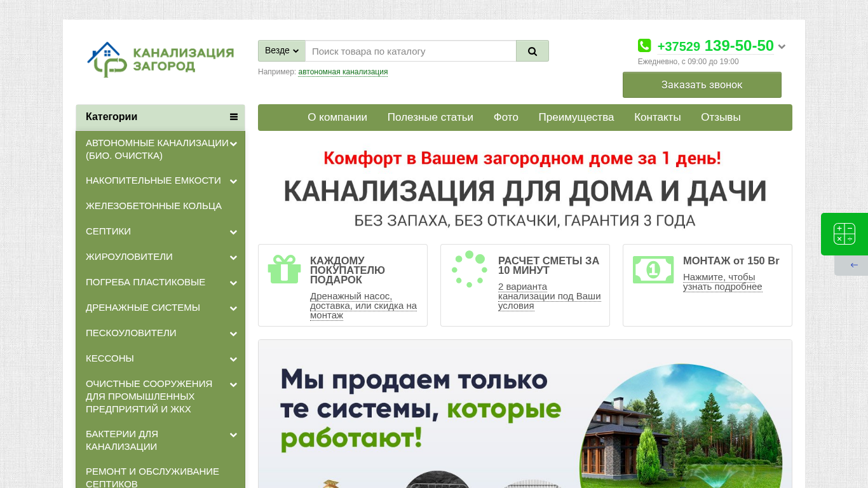
Task: Click the Категории hamburger menu icon
Action: click(234, 117)
